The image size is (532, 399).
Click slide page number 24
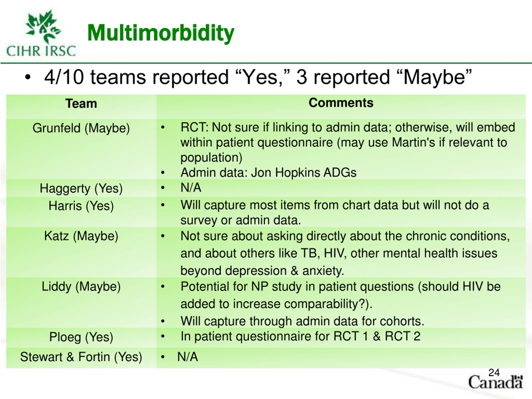(x=494, y=373)
